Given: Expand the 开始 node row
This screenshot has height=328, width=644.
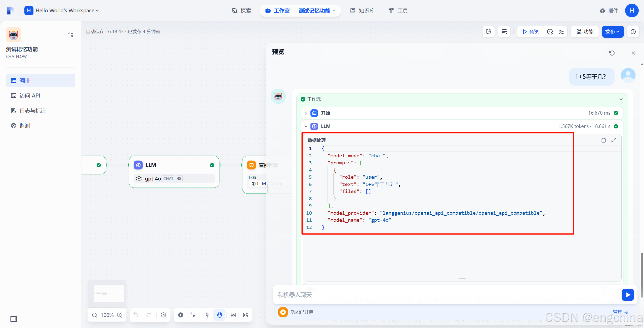Looking at the screenshot, I should pyautogui.click(x=306, y=113).
